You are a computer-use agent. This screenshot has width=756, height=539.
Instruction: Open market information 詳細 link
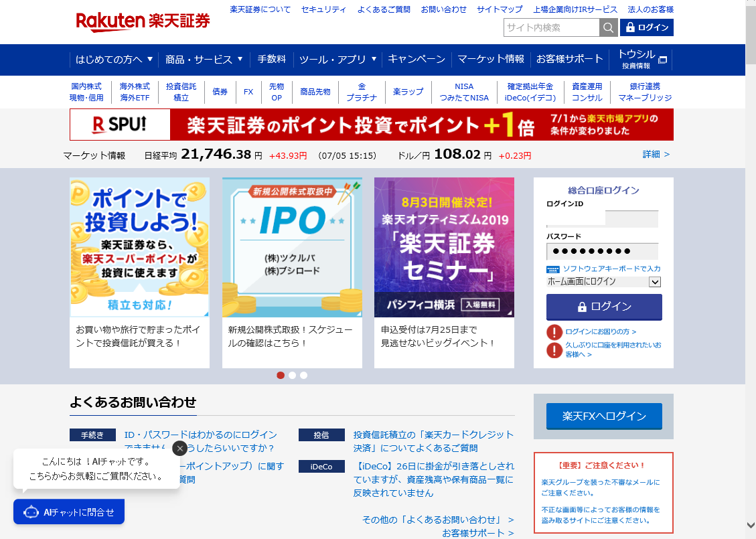click(x=656, y=154)
